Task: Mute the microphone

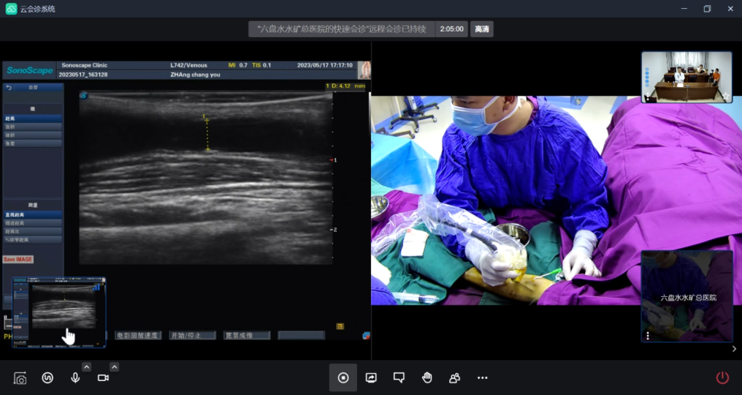Action: point(75,377)
